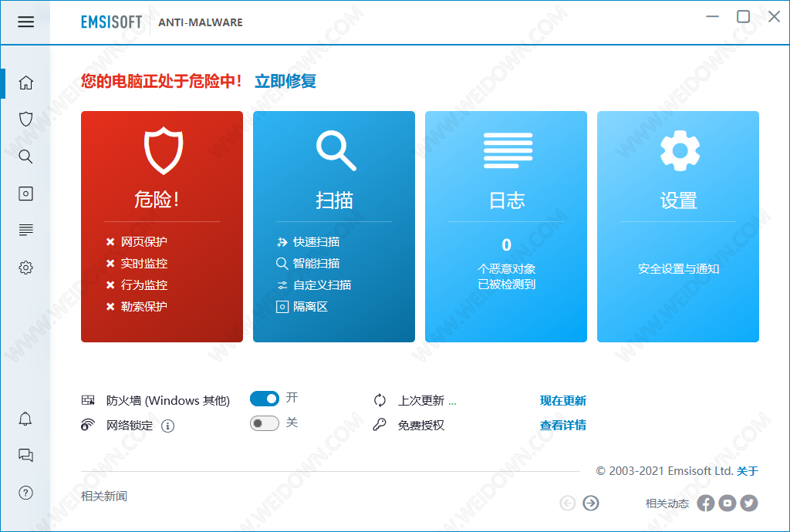Open 隔离区 in scan card
Viewport: 790px width, 532px height.
click(310, 307)
